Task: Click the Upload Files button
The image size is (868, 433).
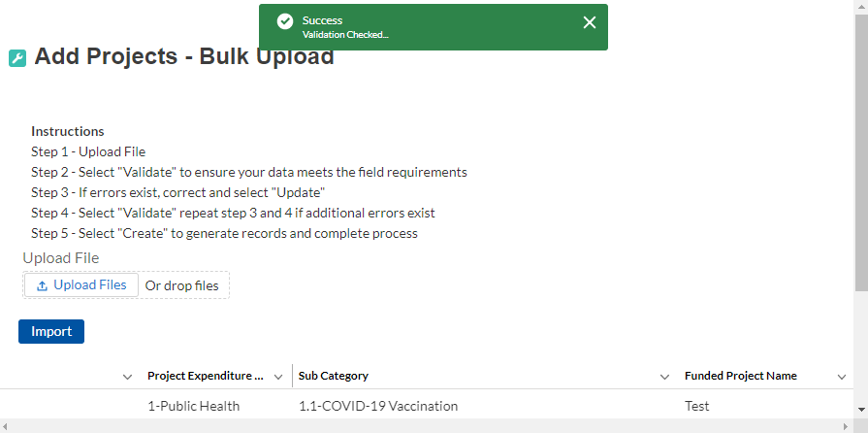Action: 81,285
